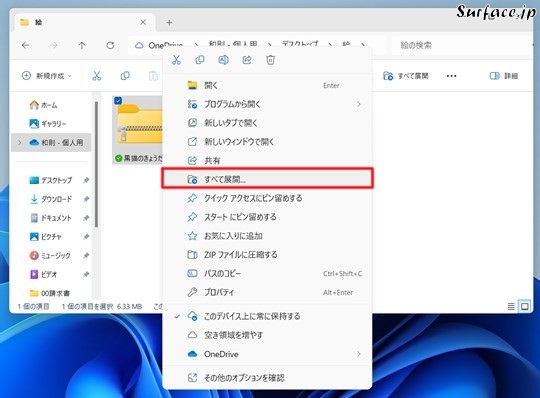Select スタート にピン留めする
The height and width of the screenshot is (398, 540).
click(267, 217)
